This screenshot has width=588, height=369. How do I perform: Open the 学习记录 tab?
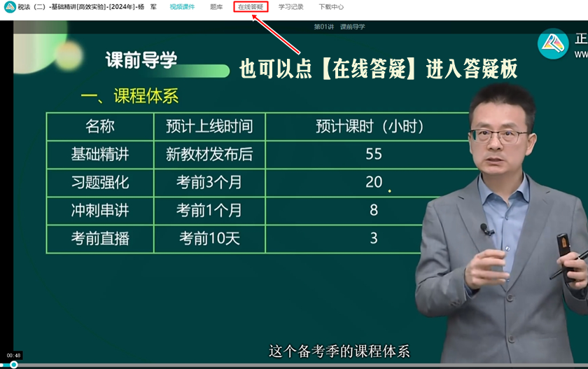click(x=291, y=7)
